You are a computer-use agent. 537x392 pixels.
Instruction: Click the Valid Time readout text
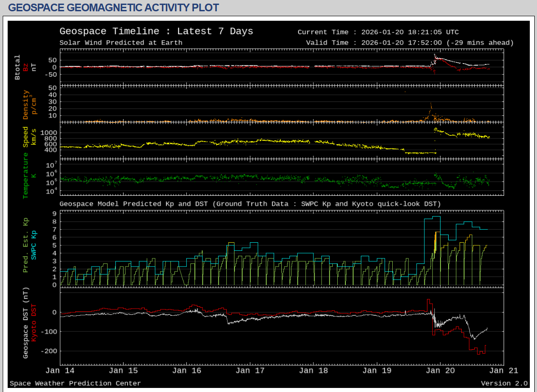pos(409,43)
